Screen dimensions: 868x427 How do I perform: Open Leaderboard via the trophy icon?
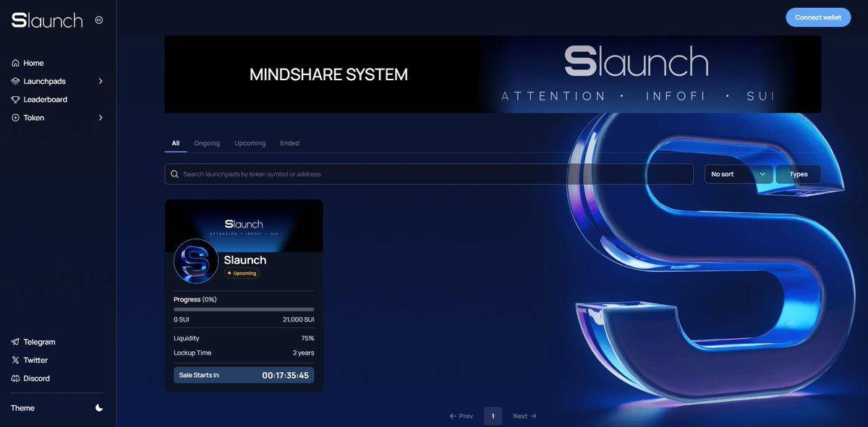[x=16, y=99]
